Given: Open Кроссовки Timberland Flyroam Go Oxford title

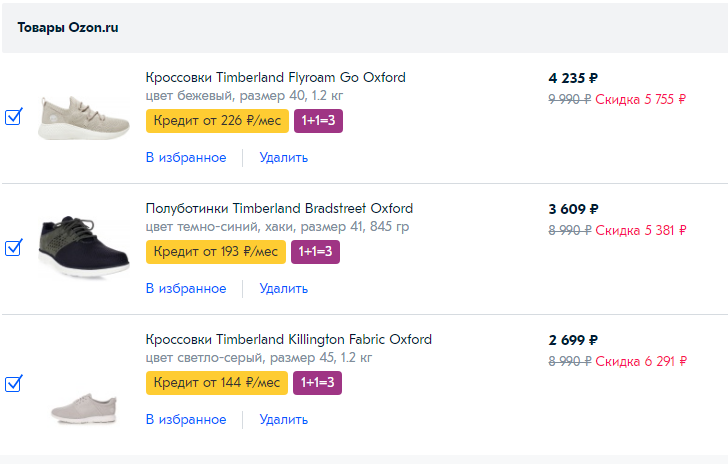Looking at the screenshot, I should (x=275, y=78).
